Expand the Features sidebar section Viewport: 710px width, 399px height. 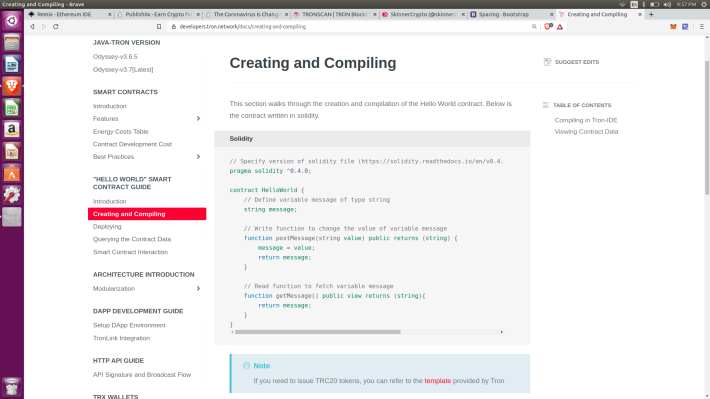pos(198,119)
